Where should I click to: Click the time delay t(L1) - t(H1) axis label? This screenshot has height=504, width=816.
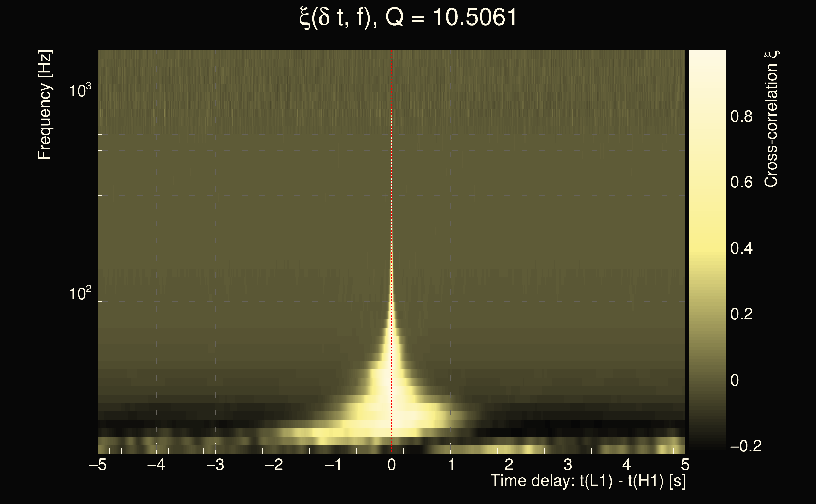coord(588,481)
